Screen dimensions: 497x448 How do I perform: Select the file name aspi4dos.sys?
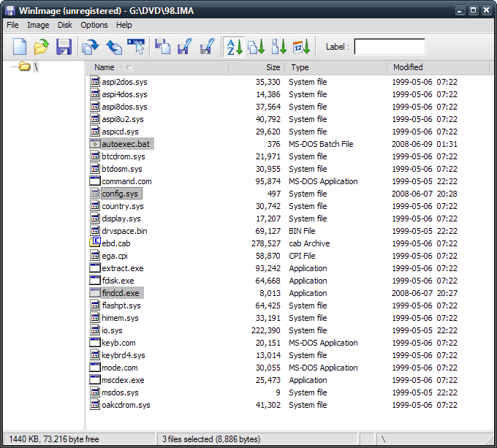click(124, 94)
